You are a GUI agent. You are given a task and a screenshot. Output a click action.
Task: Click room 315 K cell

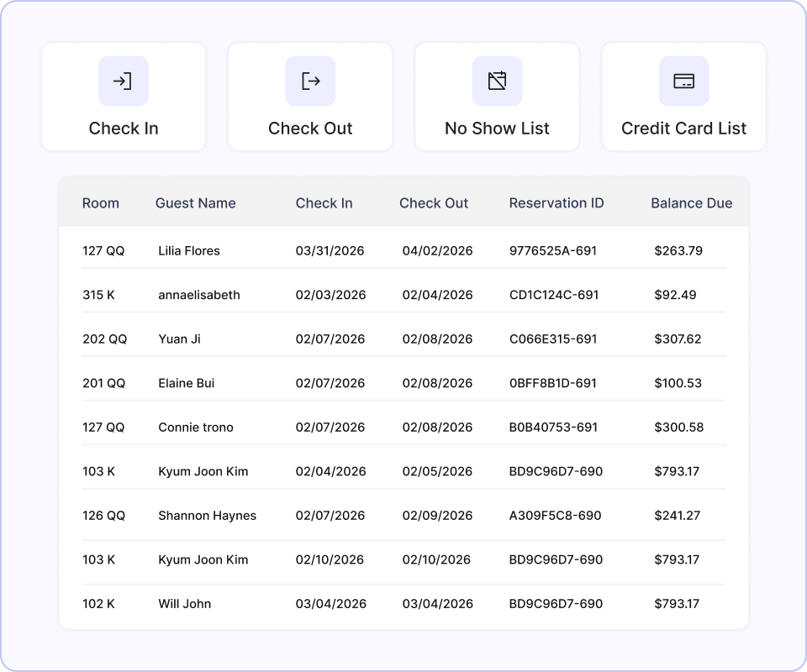pos(98,295)
